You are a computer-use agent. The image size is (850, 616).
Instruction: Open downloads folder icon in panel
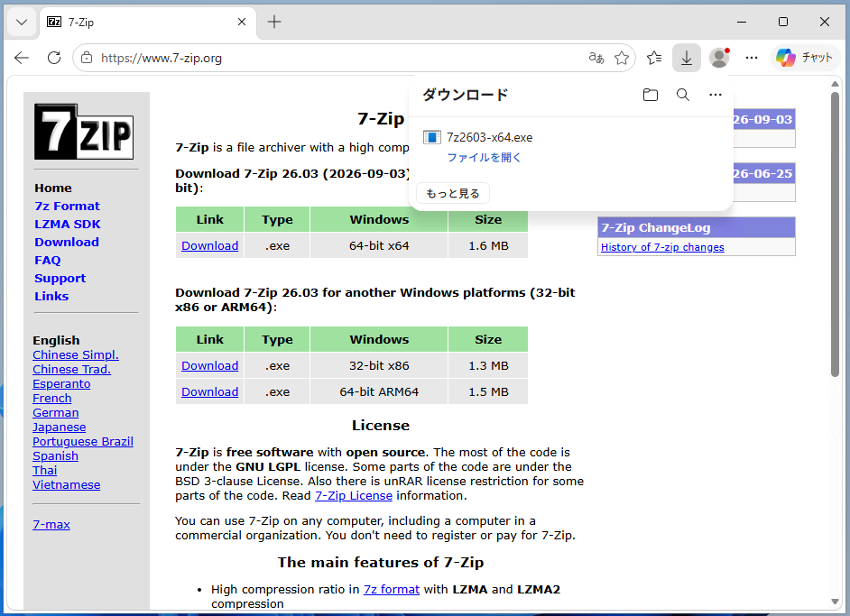(x=651, y=95)
